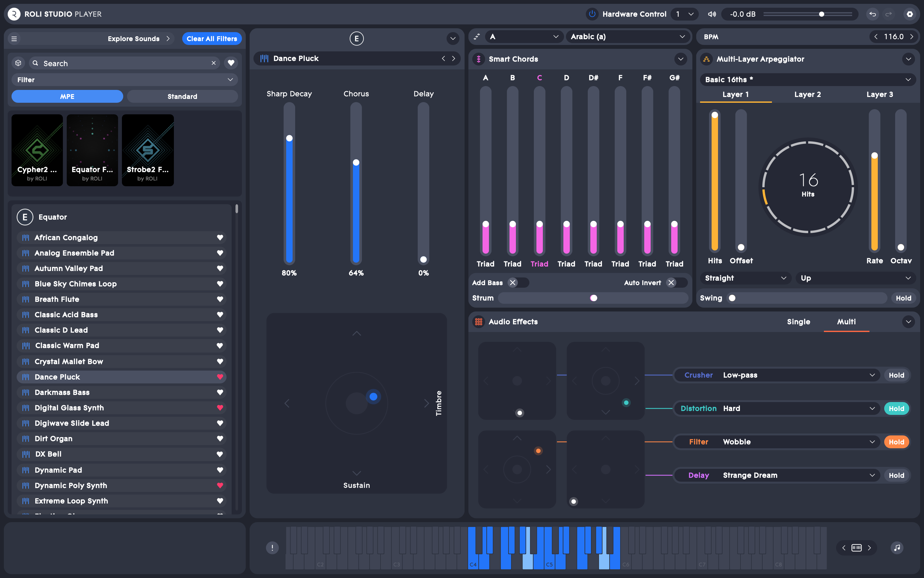Click the cube icon beside Search

18,63
